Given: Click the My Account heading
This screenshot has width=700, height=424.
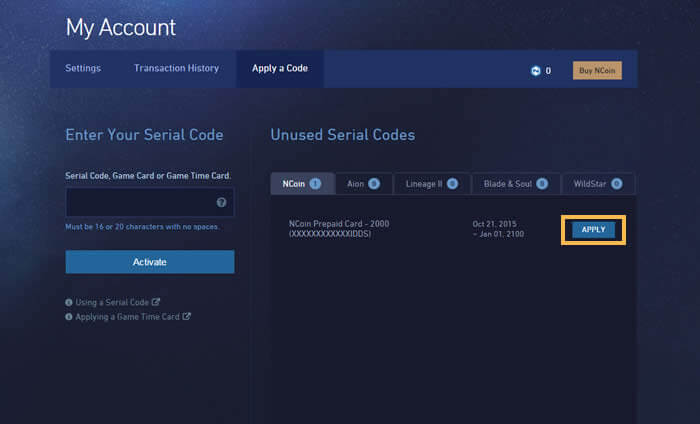Looking at the screenshot, I should [x=121, y=28].
